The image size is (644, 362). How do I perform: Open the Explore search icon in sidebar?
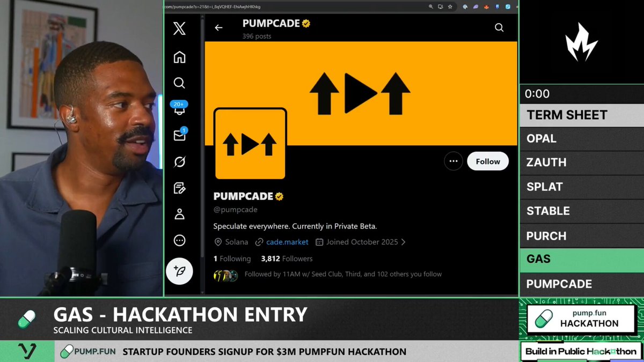pos(179,83)
